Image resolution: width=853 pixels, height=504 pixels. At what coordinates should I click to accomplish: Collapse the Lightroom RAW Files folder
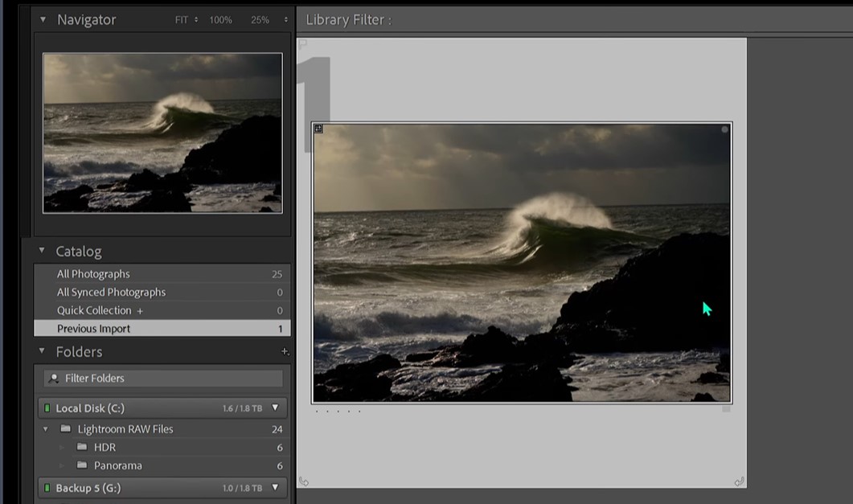click(46, 429)
